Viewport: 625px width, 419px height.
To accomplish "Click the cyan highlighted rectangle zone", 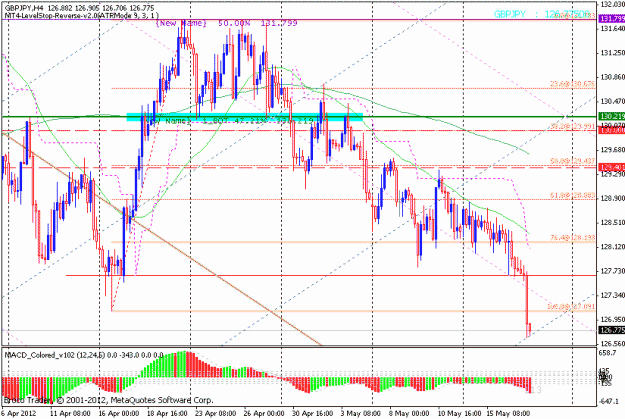I will tap(244, 117).
